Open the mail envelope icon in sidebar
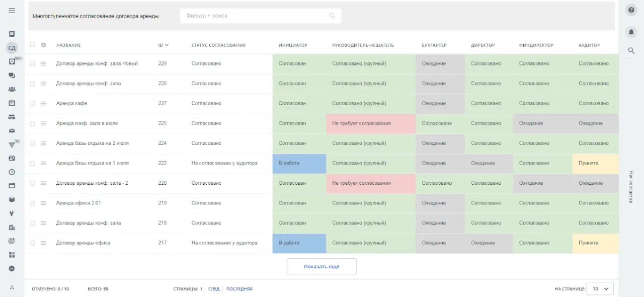Image resolution: width=644 pixels, height=297 pixels. point(12,130)
